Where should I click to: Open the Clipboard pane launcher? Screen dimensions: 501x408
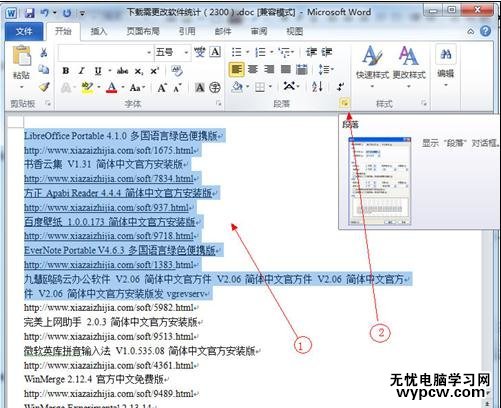(x=49, y=103)
